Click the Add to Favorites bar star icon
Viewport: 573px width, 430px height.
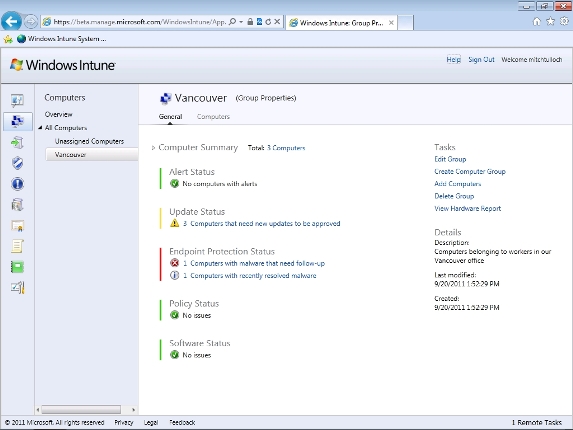pyautogui.click(x=8, y=39)
